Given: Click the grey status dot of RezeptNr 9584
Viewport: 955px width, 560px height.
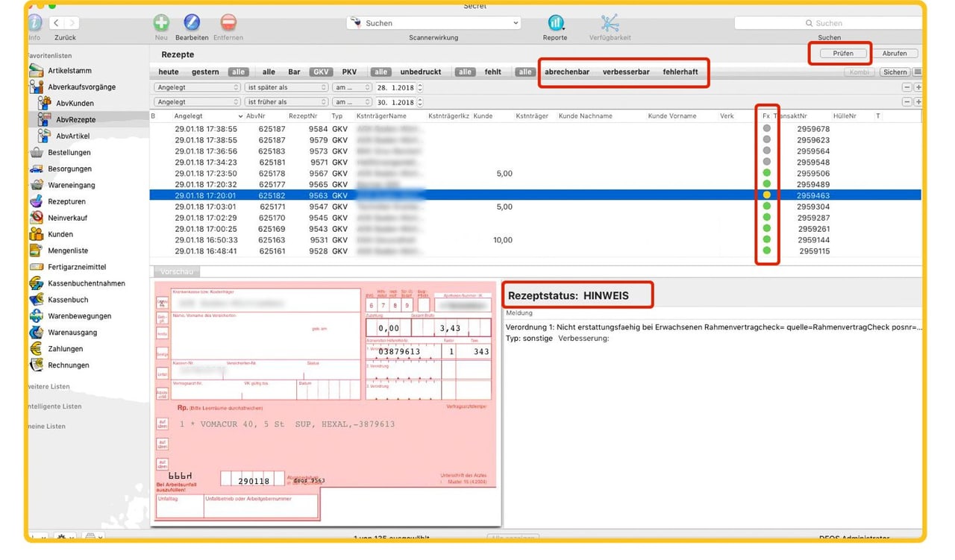Looking at the screenshot, I should 766,128.
